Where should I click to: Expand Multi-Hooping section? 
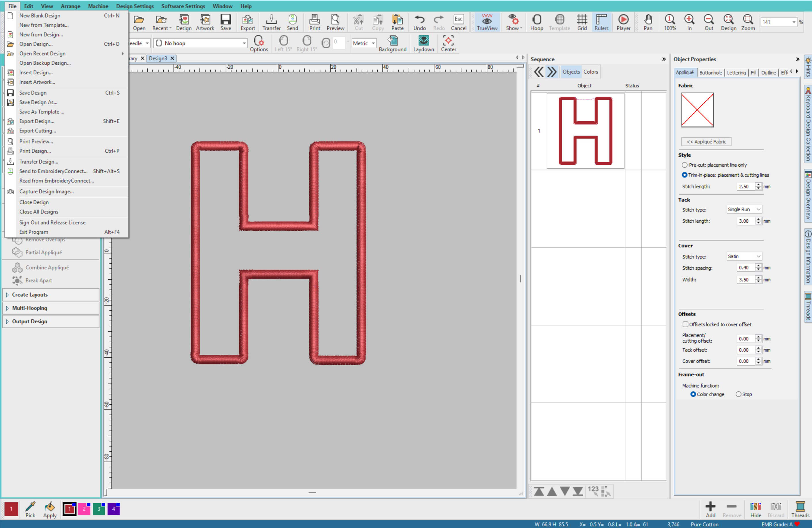point(51,308)
